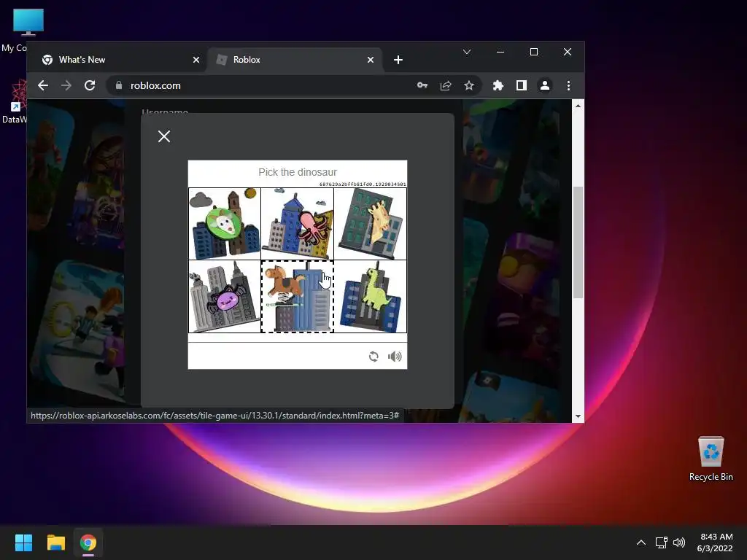Select Recycle Bin desktop icon
This screenshot has height=560, width=747.
pyautogui.click(x=711, y=458)
